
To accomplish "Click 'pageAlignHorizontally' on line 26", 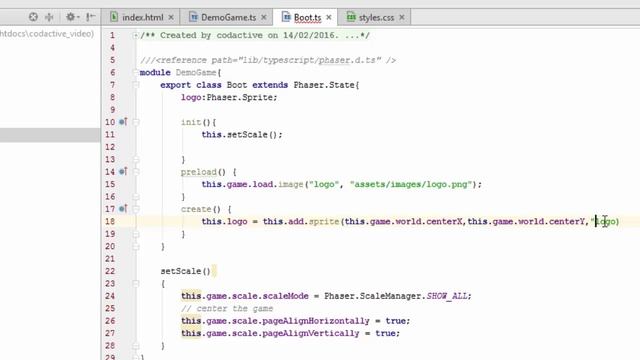I will click(316, 321).
